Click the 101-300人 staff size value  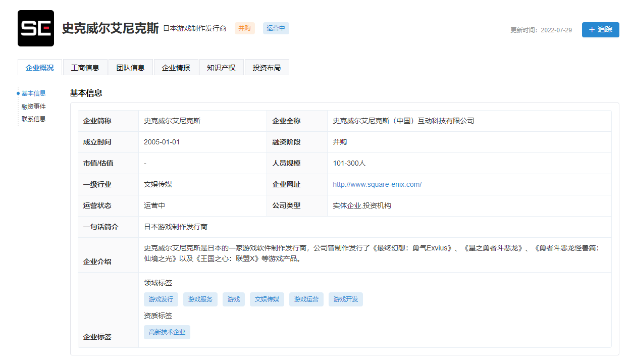pos(350,163)
